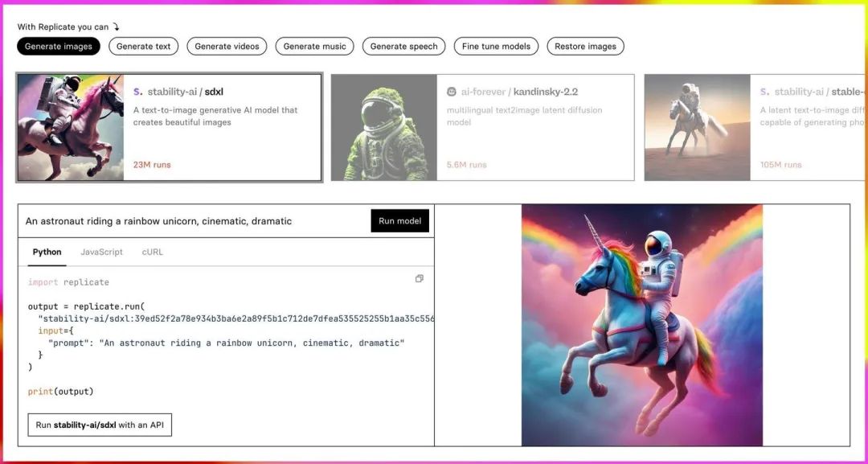Click the generated rainbow unicorn output image
Image resolution: width=868 pixels, height=464 pixels.
641,325
